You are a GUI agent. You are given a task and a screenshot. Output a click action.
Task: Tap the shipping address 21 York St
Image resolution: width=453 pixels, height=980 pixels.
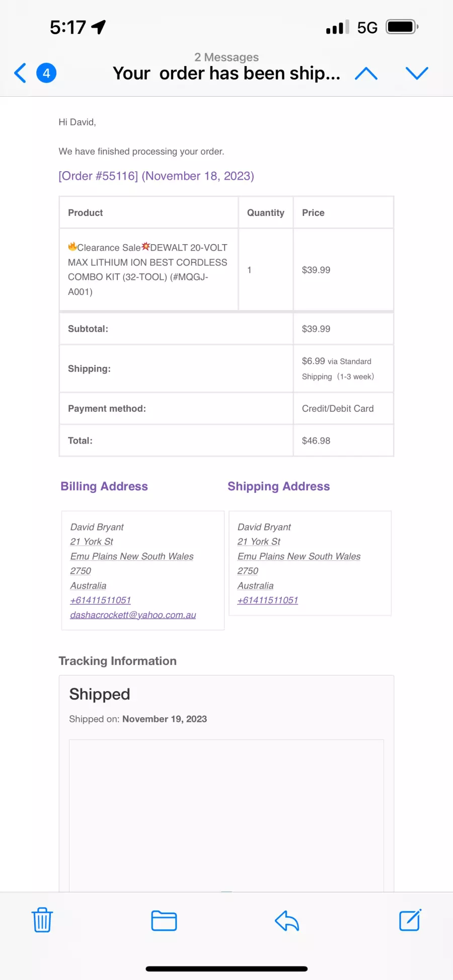(259, 542)
